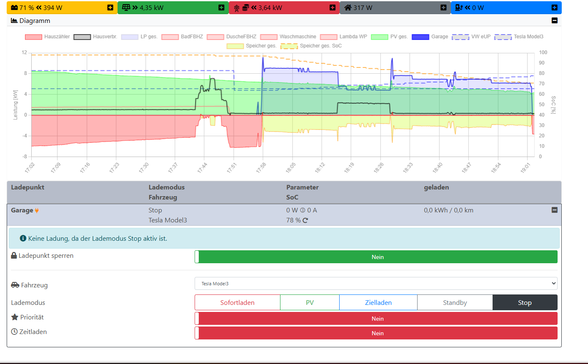Collapse the Diagramm section
Viewport: 588px width, 364px height.
(x=554, y=20)
